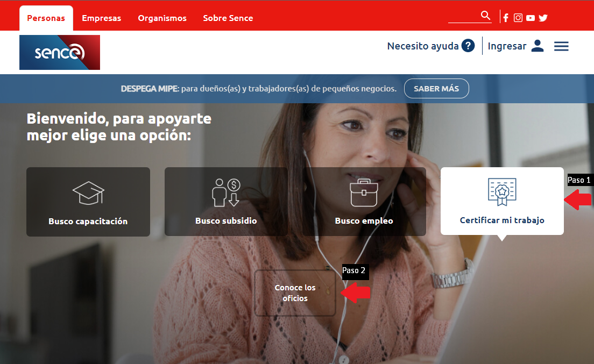This screenshot has width=594, height=364.
Task: Select the Personas tab
Action: pos(46,18)
